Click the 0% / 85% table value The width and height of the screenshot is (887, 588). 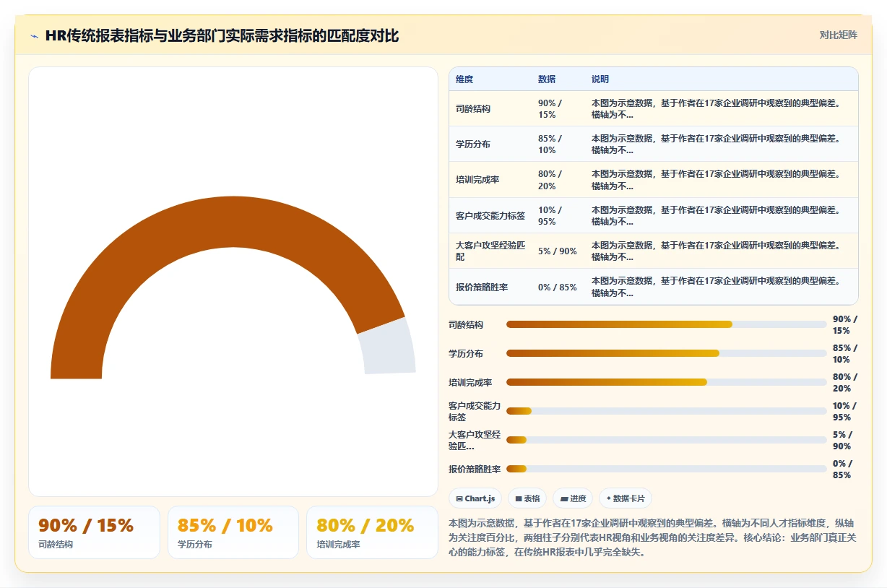coord(558,287)
